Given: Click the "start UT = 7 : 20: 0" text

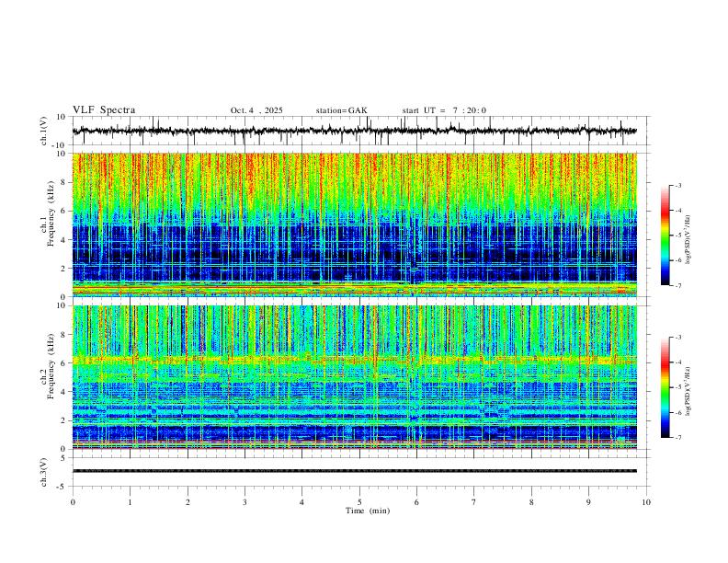Looking at the screenshot, I should pos(444,110).
